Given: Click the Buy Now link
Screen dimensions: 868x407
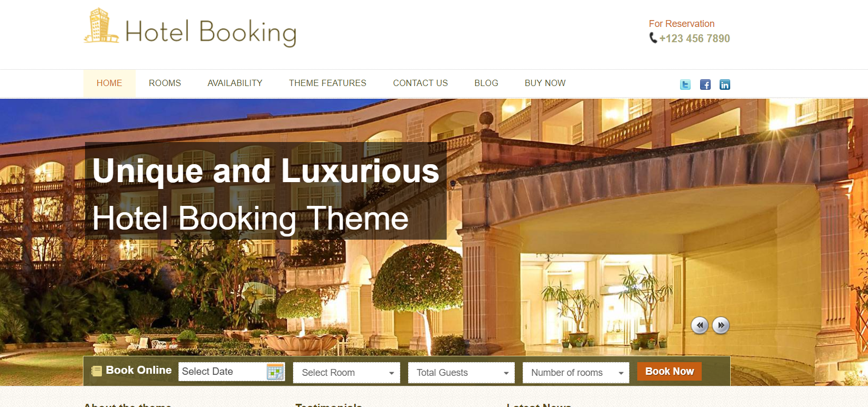Looking at the screenshot, I should [545, 83].
